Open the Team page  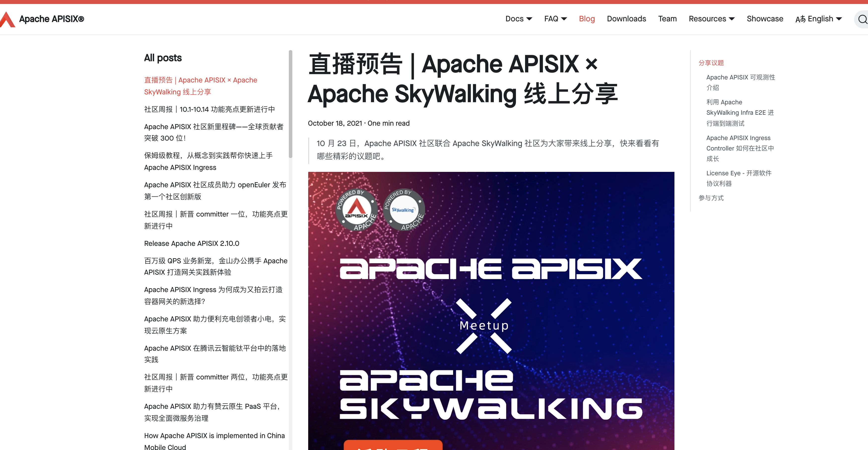667,19
